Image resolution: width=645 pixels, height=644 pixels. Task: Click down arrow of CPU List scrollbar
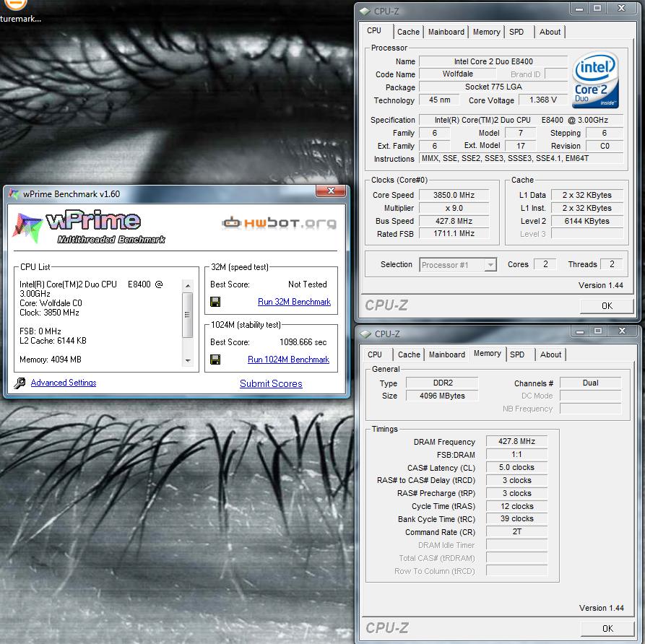click(x=188, y=361)
